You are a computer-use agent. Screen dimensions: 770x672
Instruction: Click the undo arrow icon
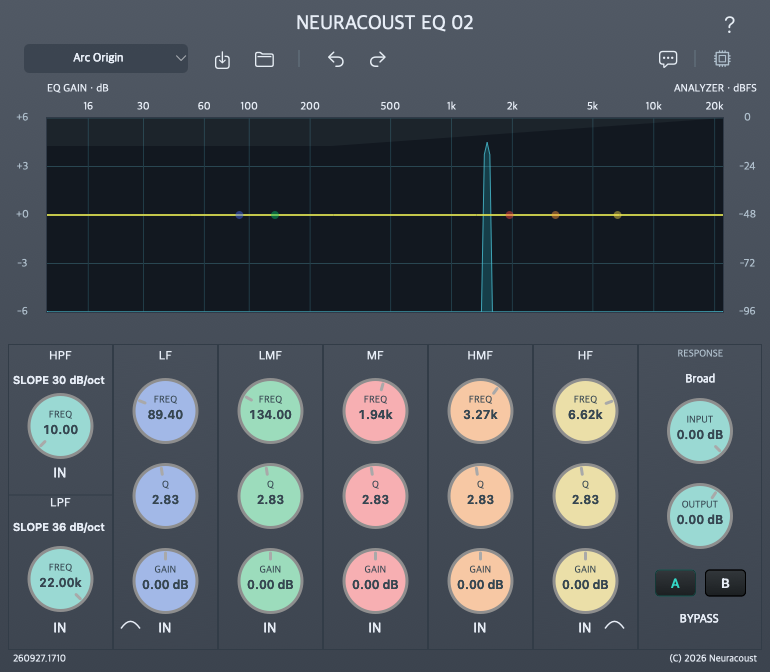(336, 59)
